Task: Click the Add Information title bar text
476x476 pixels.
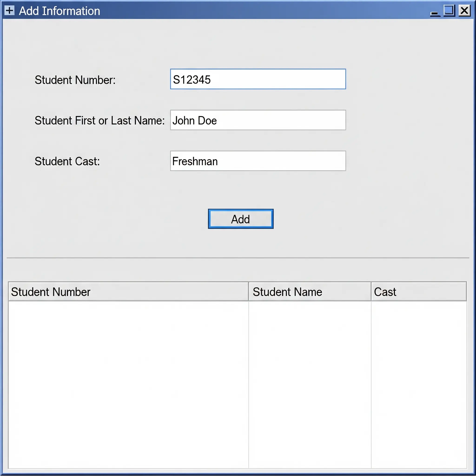Action: pyautogui.click(x=59, y=11)
